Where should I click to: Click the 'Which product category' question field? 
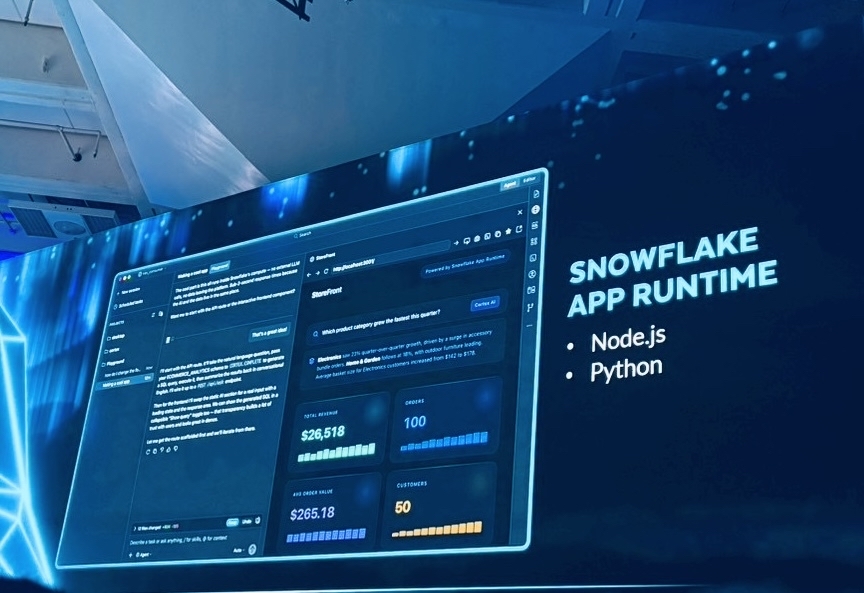[407, 317]
